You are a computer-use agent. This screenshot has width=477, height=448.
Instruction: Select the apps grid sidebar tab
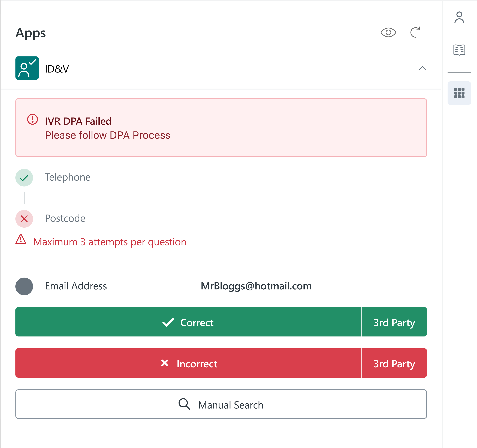(459, 93)
